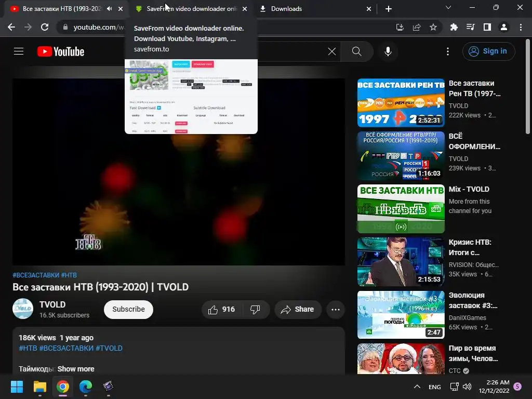The width and height of the screenshot is (532, 399).
Task: Open the Windows Start menu
Action: (x=17, y=387)
